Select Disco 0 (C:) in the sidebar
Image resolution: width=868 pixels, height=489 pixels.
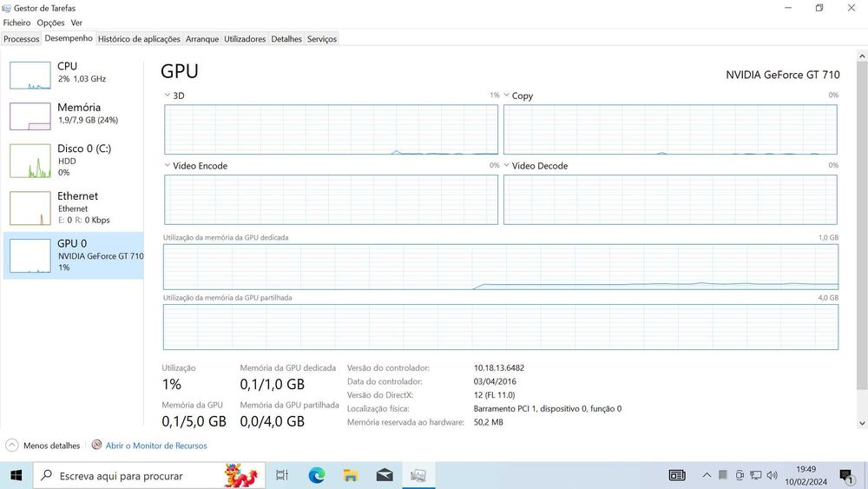[74, 160]
